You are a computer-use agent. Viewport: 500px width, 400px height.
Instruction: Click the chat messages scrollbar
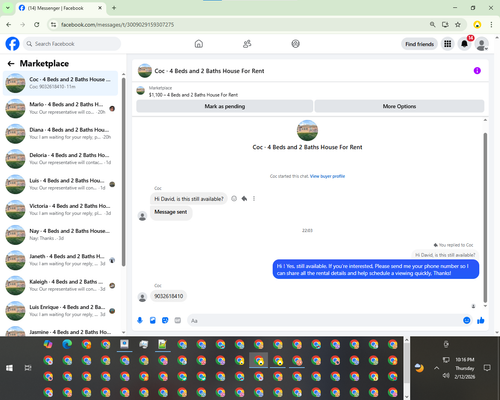[x=485, y=217]
